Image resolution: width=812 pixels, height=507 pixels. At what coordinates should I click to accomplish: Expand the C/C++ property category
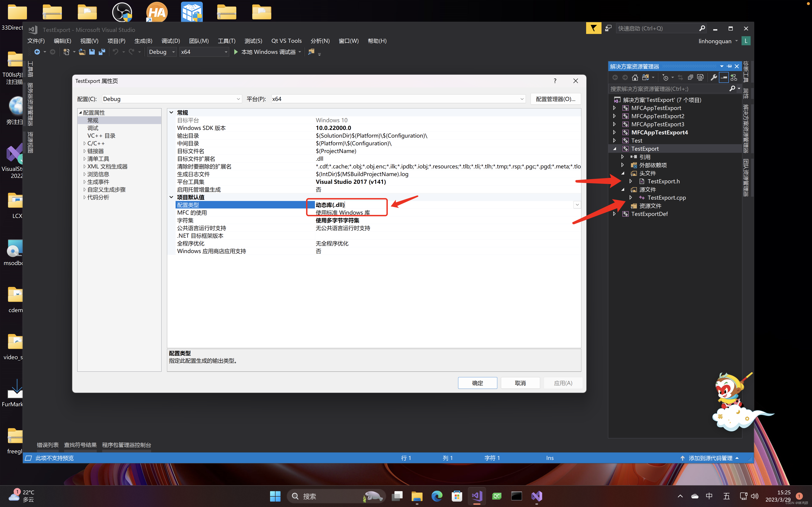(85, 143)
